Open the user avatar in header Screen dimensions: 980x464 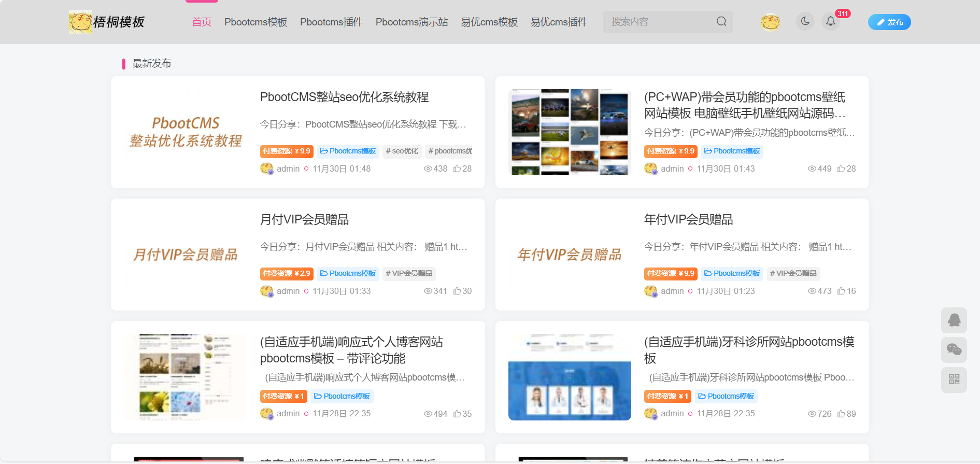coord(770,22)
